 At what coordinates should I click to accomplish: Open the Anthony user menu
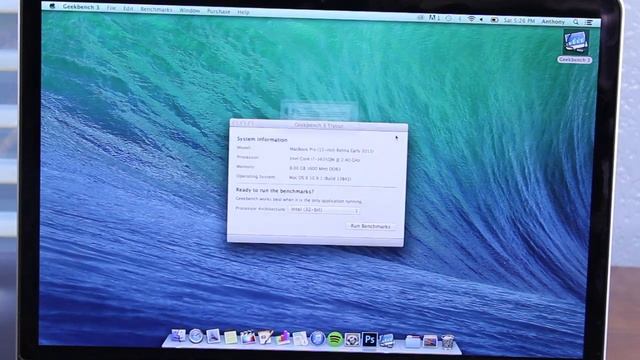(553, 21)
